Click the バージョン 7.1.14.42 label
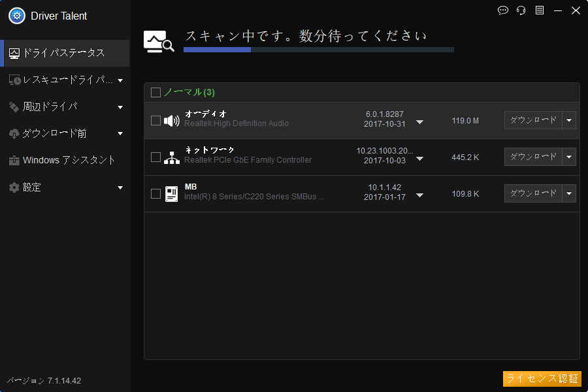The width and height of the screenshot is (588, 392). (x=44, y=381)
